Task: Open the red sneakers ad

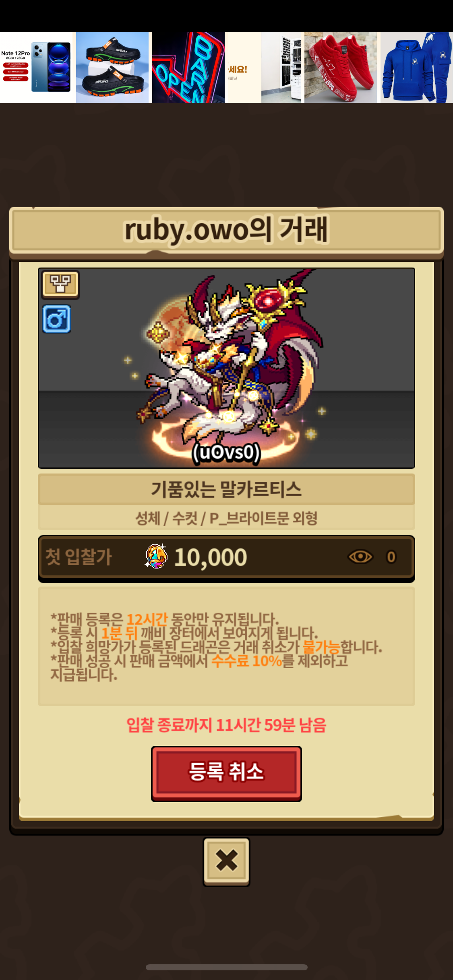Action: 341,67
